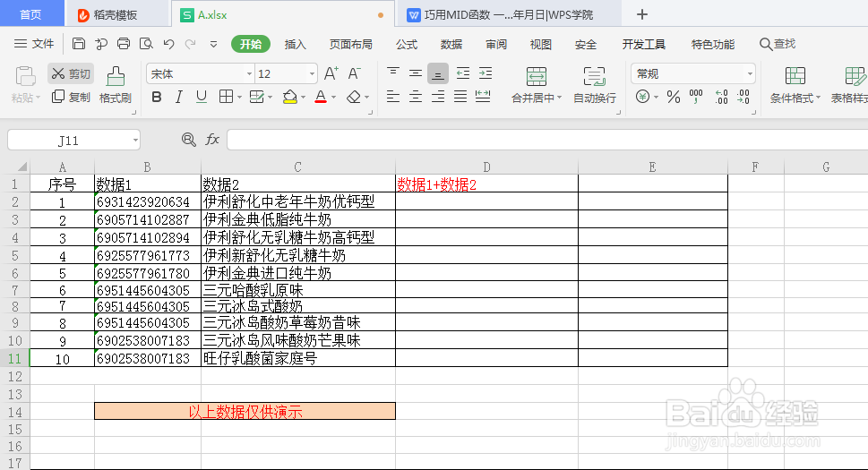This screenshot has width=868, height=470.
Task: Open font size 12 dropdown
Action: pyautogui.click(x=312, y=73)
